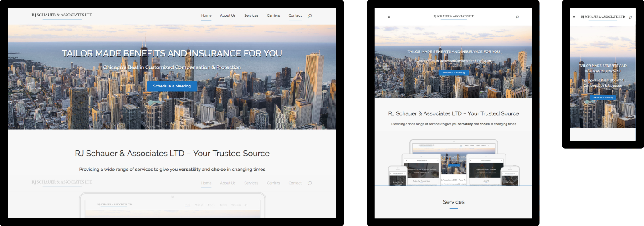Open Contact in the desktop top navigation
The height and width of the screenshot is (226, 644).
point(295,15)
